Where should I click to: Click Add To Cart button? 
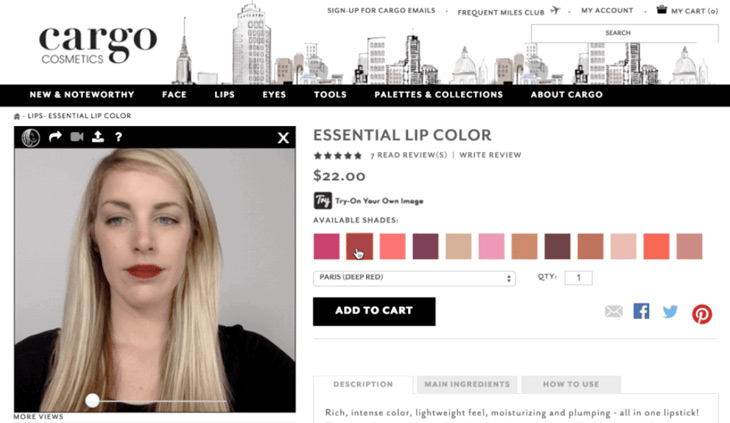tap(374, 311)
